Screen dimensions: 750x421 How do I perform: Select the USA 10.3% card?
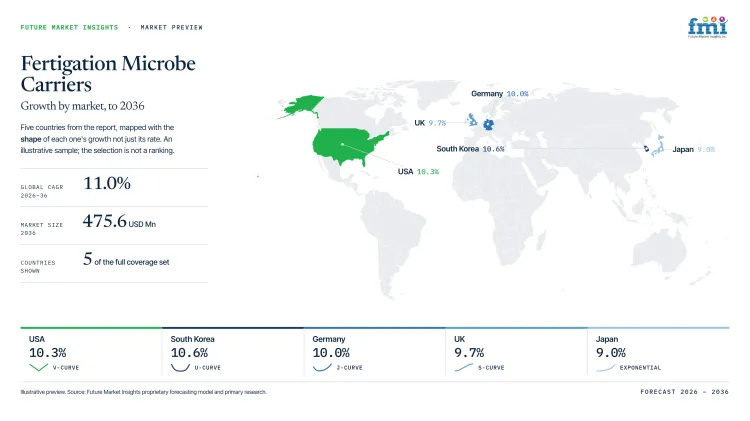click(x=91, y=353)
